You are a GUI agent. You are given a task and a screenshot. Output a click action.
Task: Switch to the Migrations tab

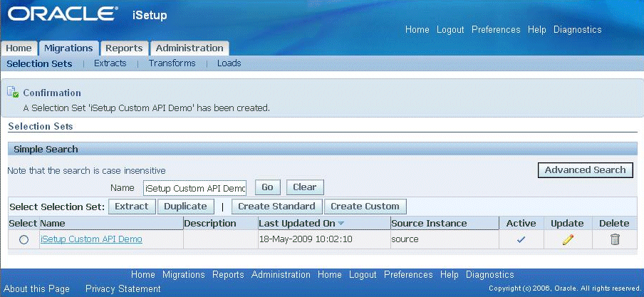68,48
